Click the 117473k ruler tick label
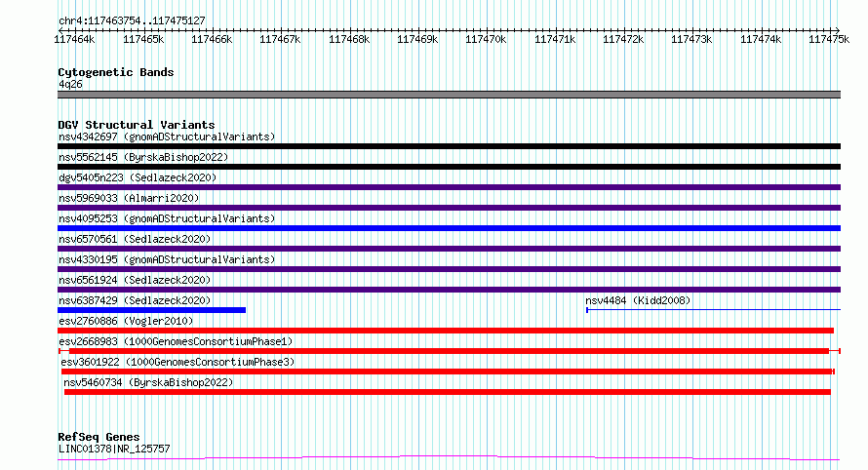This screenshot has height=470, width=868. pyautogui.click(x=691, y=39)
